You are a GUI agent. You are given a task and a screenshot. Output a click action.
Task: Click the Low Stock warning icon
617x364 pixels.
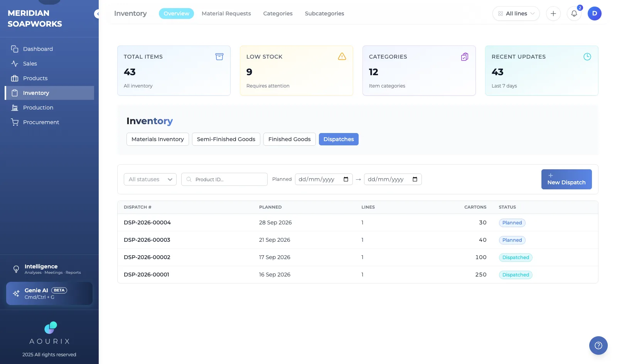pos(342,57)
